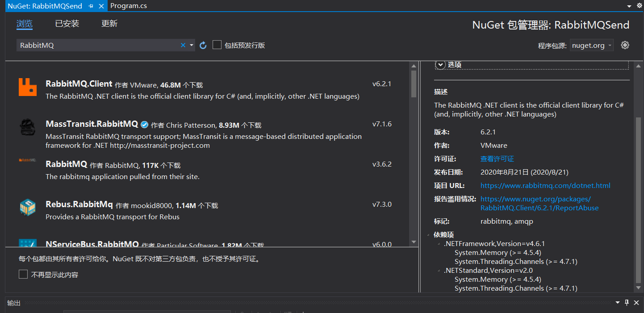
Task: Click the Rebus.RabbitMq package icon
Action: click(x=28, y=208)
